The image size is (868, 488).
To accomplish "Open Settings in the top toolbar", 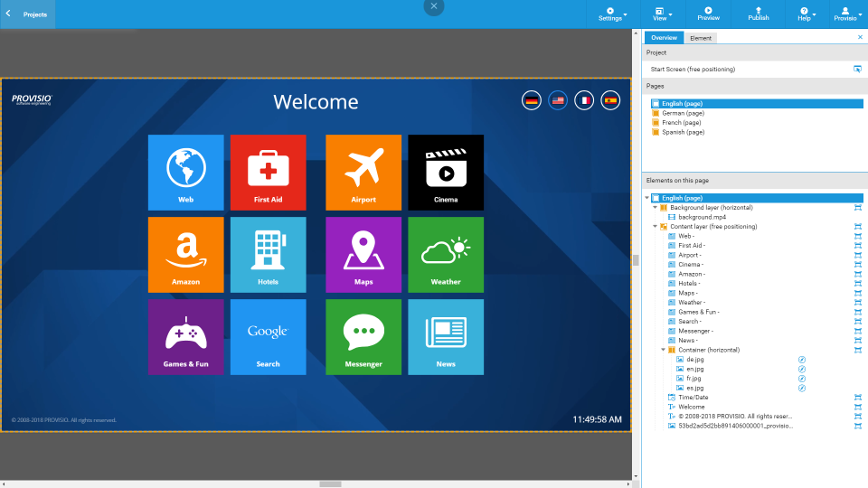I will pyautogui.click(x=611, y=14).
